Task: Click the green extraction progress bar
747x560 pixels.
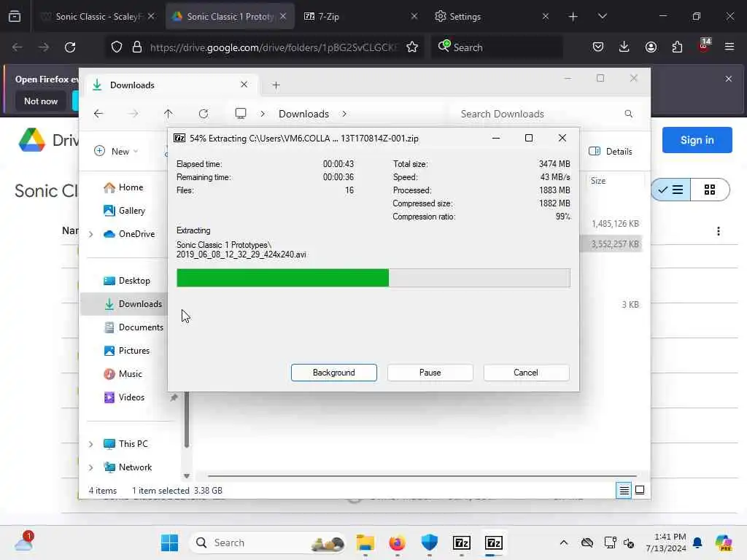Action: 373,278
